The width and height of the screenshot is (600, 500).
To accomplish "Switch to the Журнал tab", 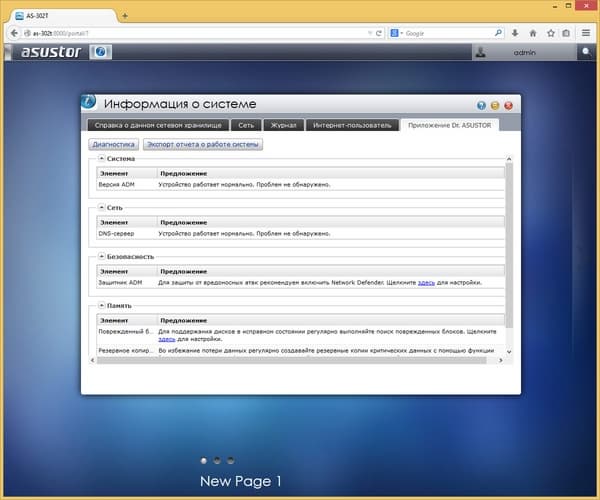I will pos(284,125).
